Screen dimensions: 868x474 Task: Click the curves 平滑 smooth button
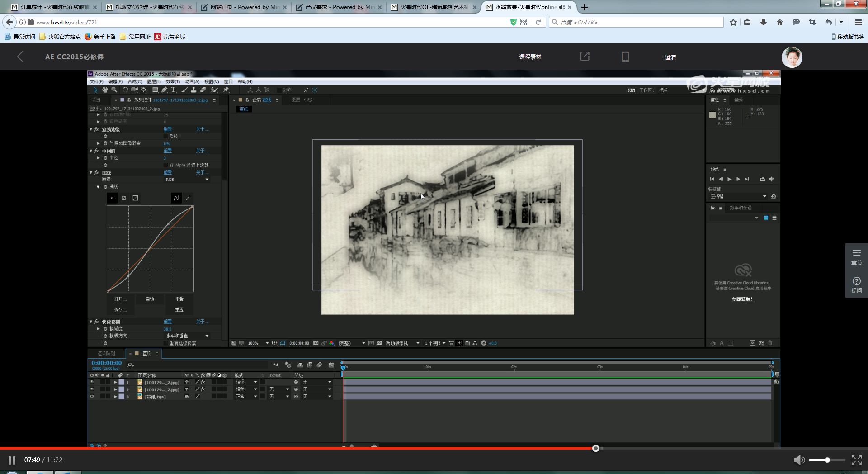point(179,299)
